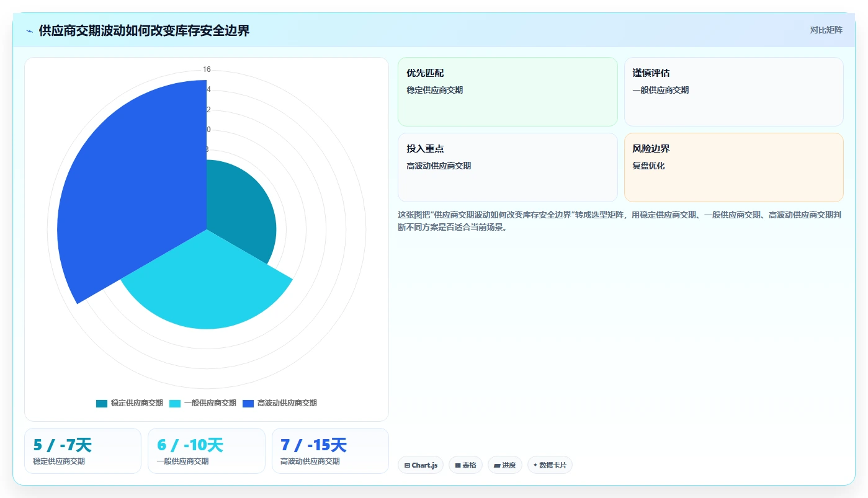Select the 7 / -15天 stat card
Image resolution: width=868 pixels, height=498 pixels.
click(330, 451)
